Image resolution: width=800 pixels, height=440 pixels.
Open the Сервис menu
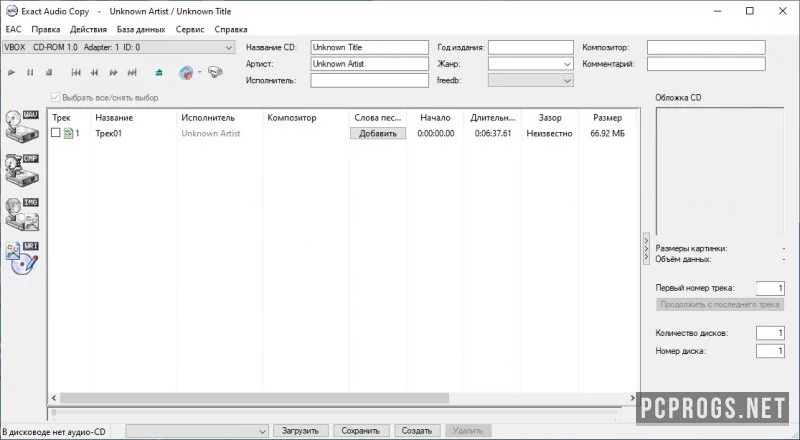coord(190,29)
